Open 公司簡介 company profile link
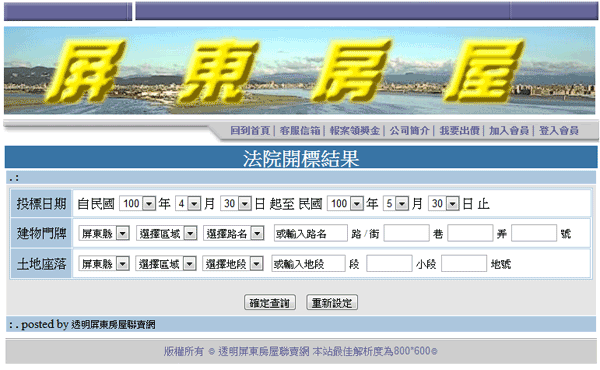The image size is (600, 370). click(x=409, y=131)
